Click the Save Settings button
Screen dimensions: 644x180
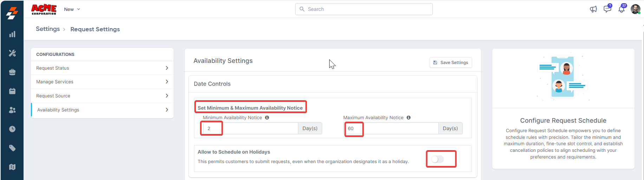pyautogui.click(x=451, y=63)
